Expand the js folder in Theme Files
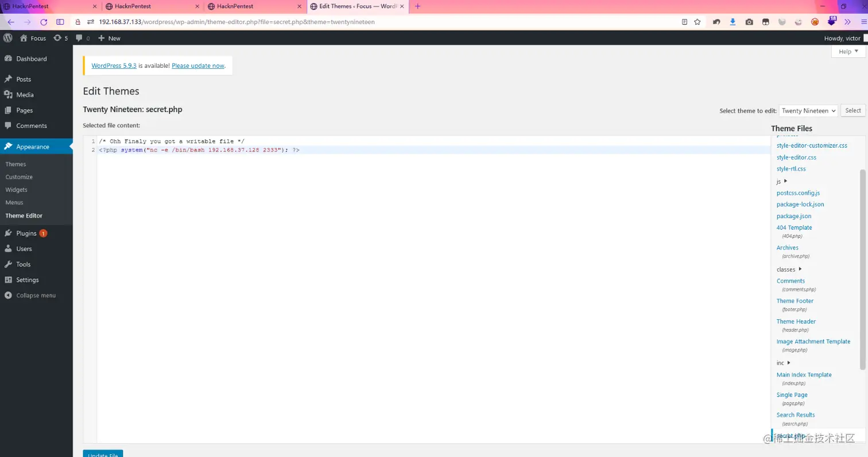Screen dimensions: 868x457 [782, 181]
